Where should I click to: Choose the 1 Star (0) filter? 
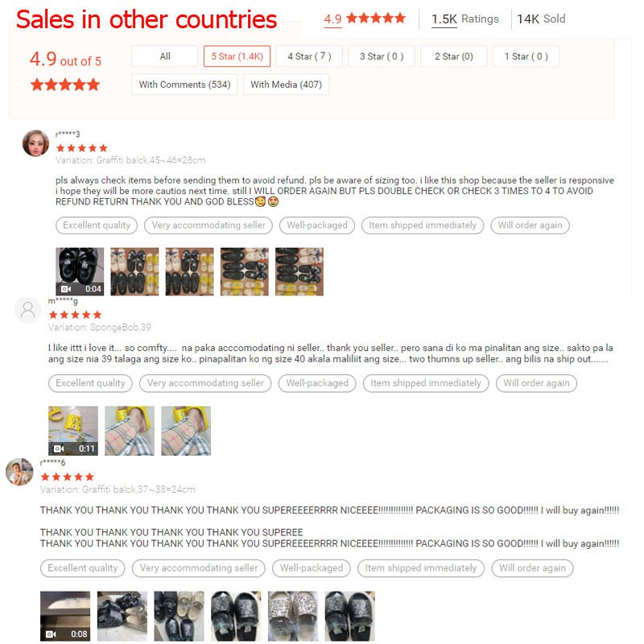point(526,56)
